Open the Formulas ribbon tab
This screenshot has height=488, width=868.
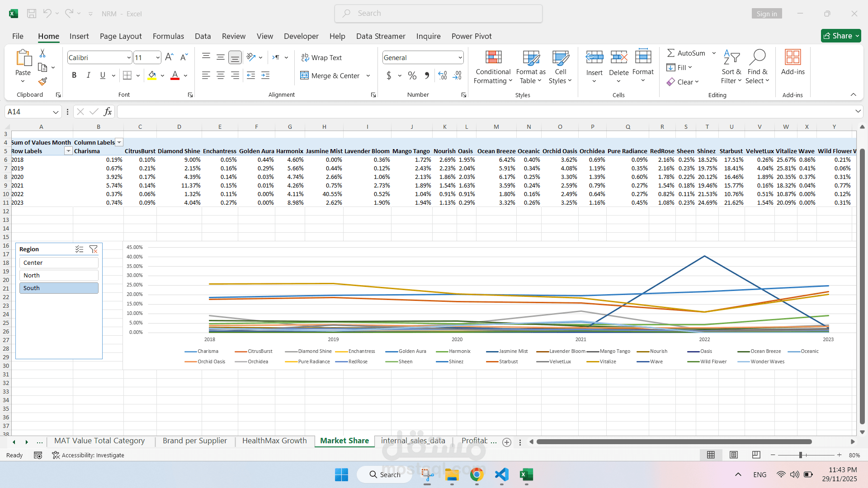pyautogui.click(x=168, y=36)
